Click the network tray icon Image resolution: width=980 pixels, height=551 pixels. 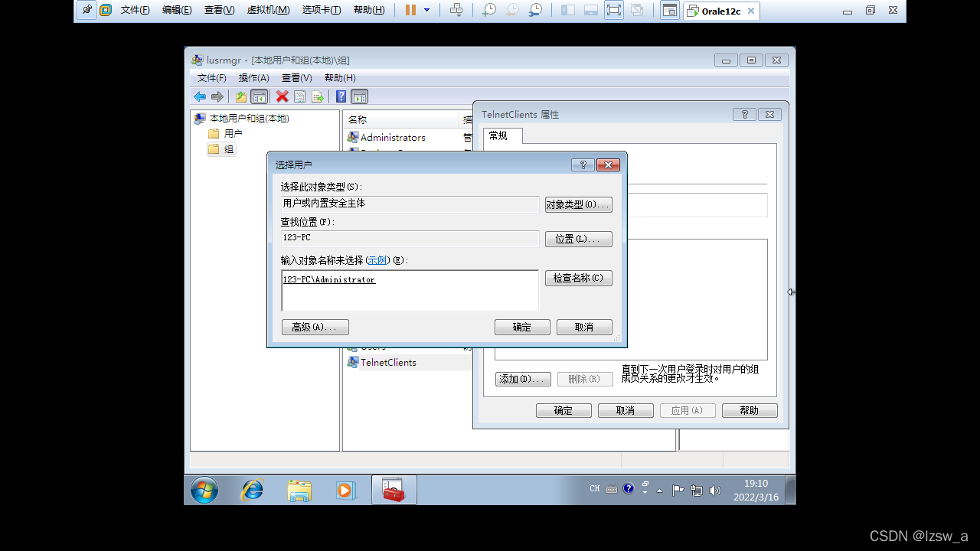point(697,490)
